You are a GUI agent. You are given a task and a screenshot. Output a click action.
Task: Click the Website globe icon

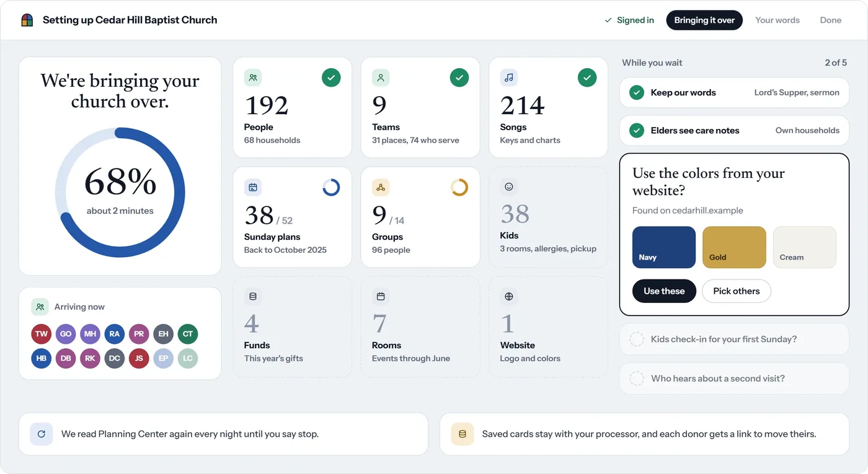click(x=509, y=297)
